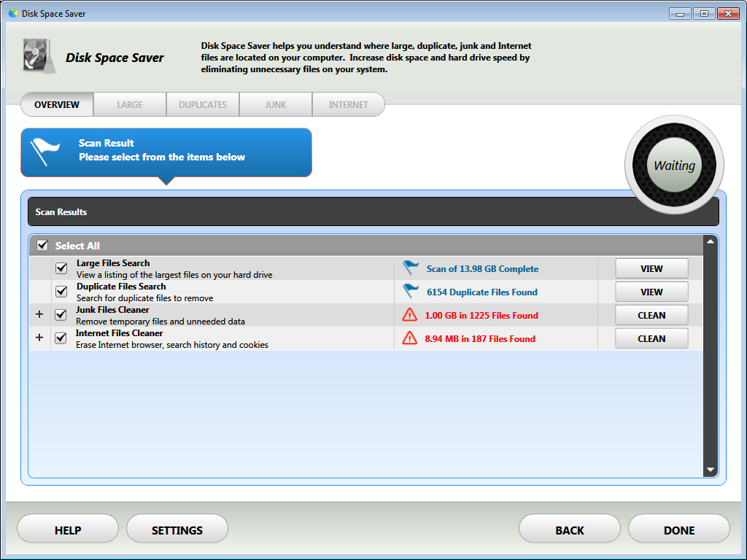Click the red warning icon for Internet Files
Viewport: 747px width, 560px height.
click(x=410, y=338)
